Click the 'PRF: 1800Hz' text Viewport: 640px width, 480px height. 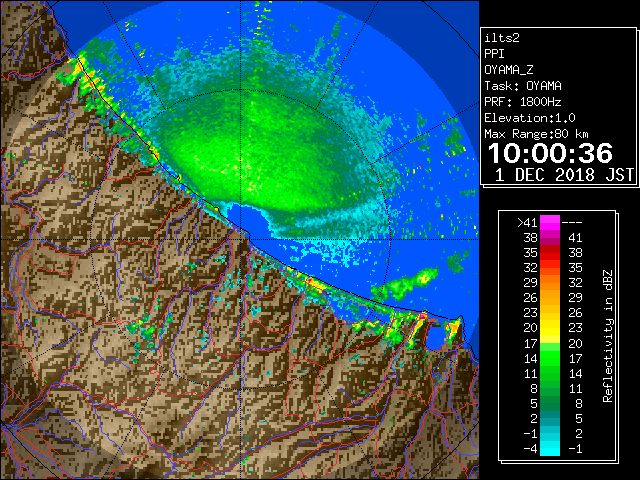(x=523, y=102)
